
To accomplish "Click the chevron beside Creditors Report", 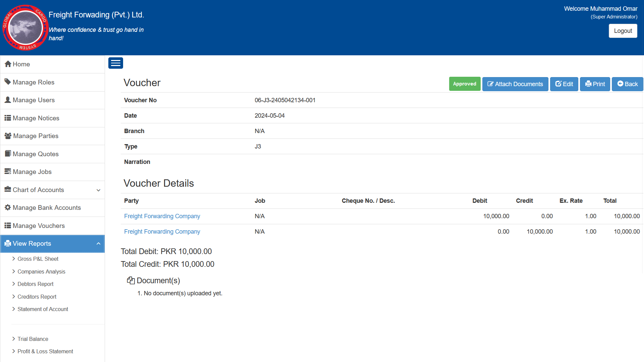I will 14,296.
